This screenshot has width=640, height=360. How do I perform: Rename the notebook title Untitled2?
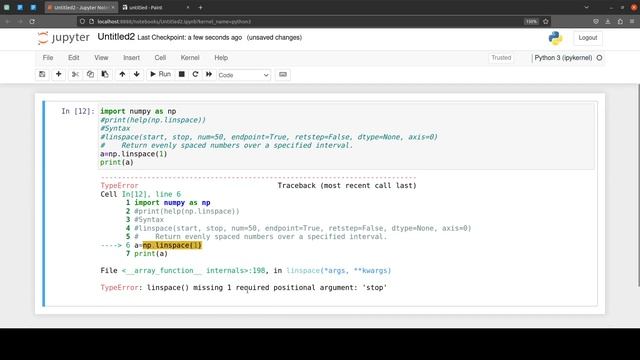pyautogui.click(x=116, y=37)
